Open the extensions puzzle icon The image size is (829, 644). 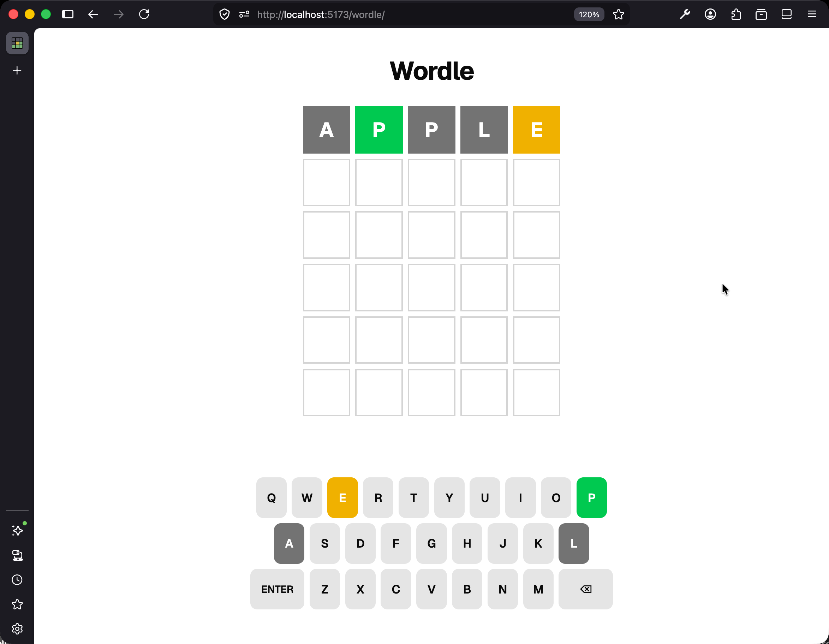tap(736, 14)
